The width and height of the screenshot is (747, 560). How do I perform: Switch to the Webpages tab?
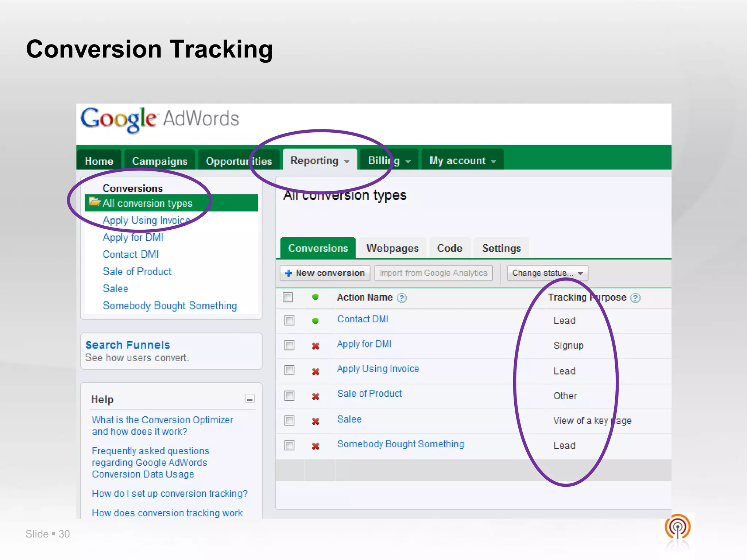[392, 248]
